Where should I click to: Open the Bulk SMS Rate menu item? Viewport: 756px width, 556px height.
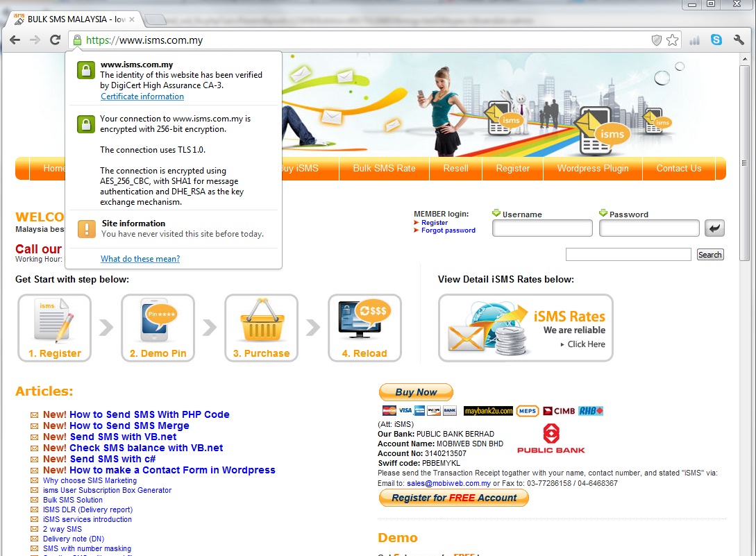click(385, 168)
